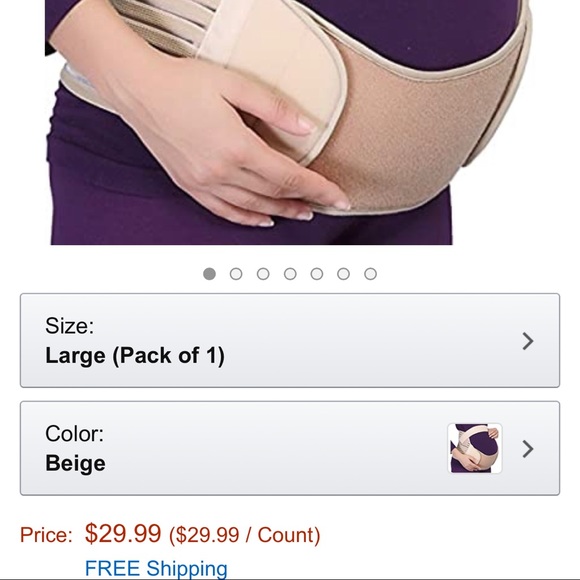Tap the $29.99 price text
The image size is (580, 580).
coord(123,533)
